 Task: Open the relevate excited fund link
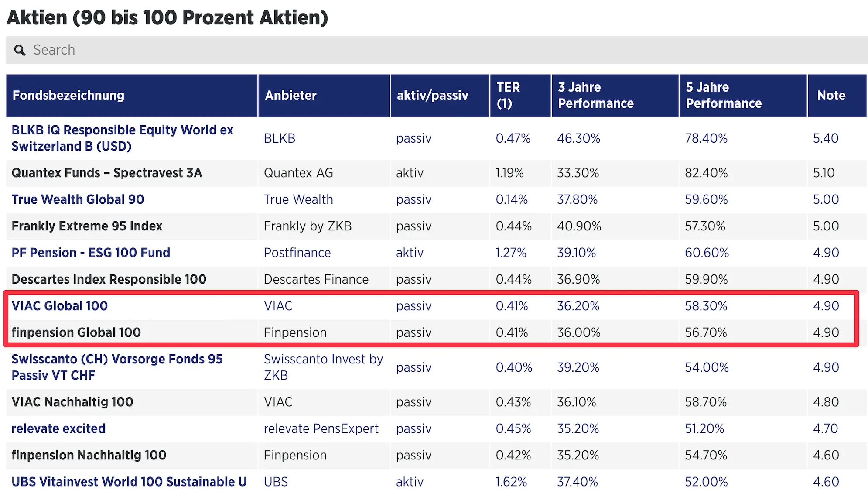58,428
